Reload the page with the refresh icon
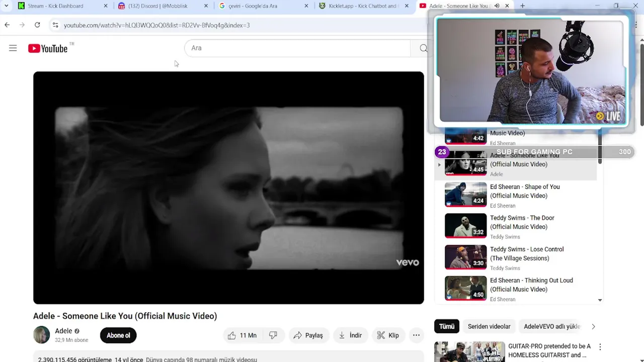This screenshot has width=644, height=362. 37,25
